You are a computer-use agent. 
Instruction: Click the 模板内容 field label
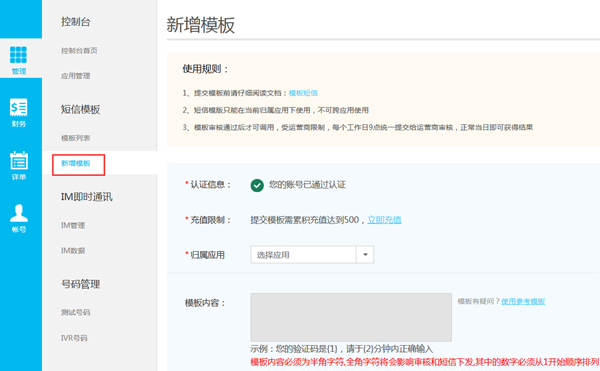pos(205,303)
